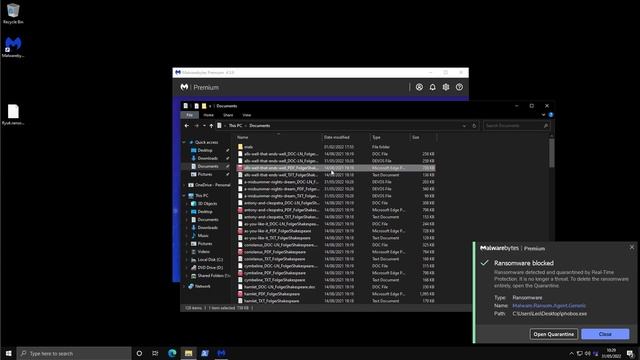Click Malwarebytes logo beside Premium label
Image resolution: width=640 pixels, height=360 pixels.
pos(184,87)
